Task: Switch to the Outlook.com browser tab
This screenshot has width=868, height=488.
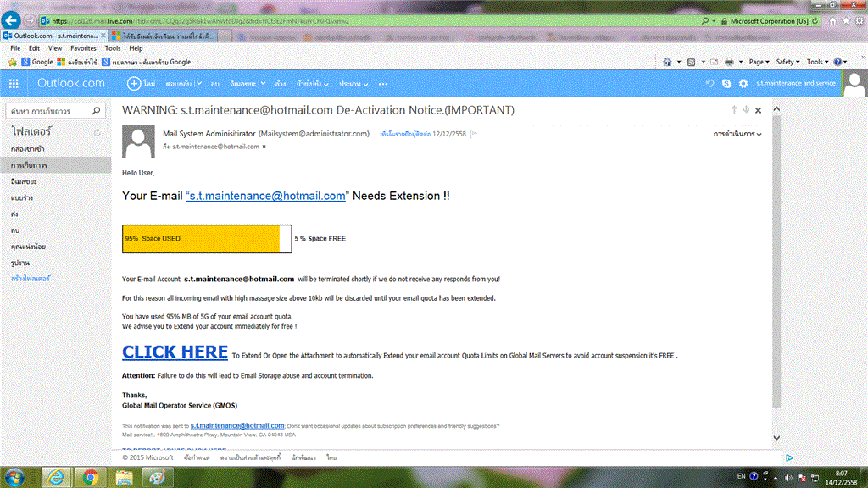Action: click(x=54, y=36)
